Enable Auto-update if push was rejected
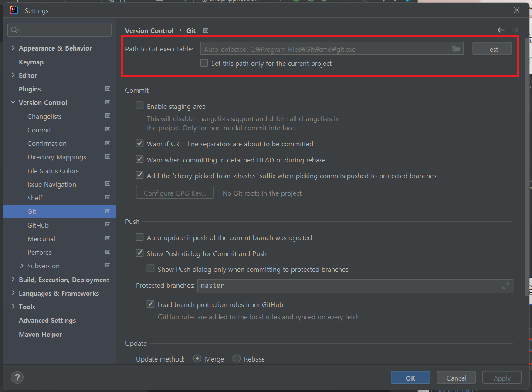Screen dimensions: 532x392 139,237
